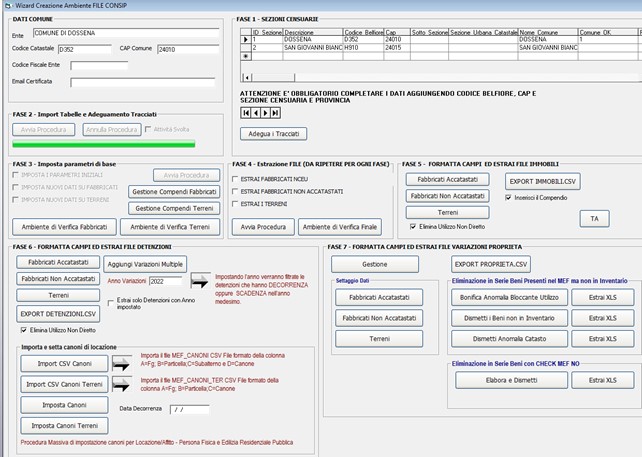
Task: Toggle Elimina Utilizzo Non Diretto in FASE 6
Action: click(x=24, y=330)
